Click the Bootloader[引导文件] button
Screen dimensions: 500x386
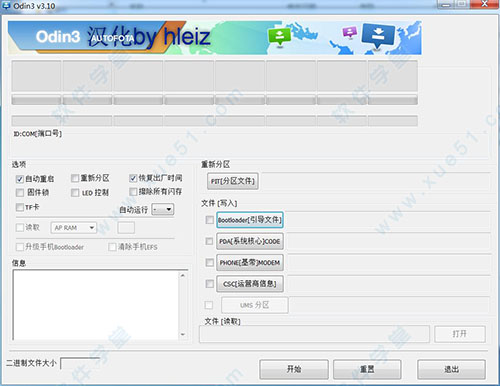click(x=250, y=220)
